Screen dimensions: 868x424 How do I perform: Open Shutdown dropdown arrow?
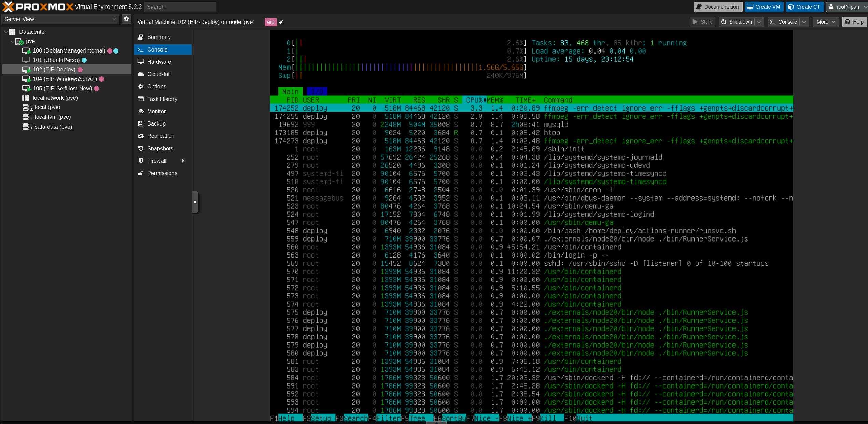coord(759,22)
